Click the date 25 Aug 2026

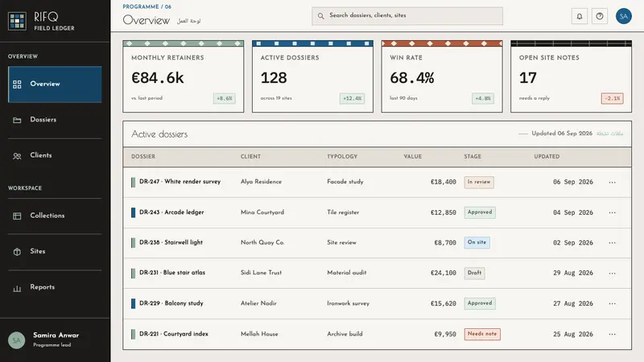573,334
